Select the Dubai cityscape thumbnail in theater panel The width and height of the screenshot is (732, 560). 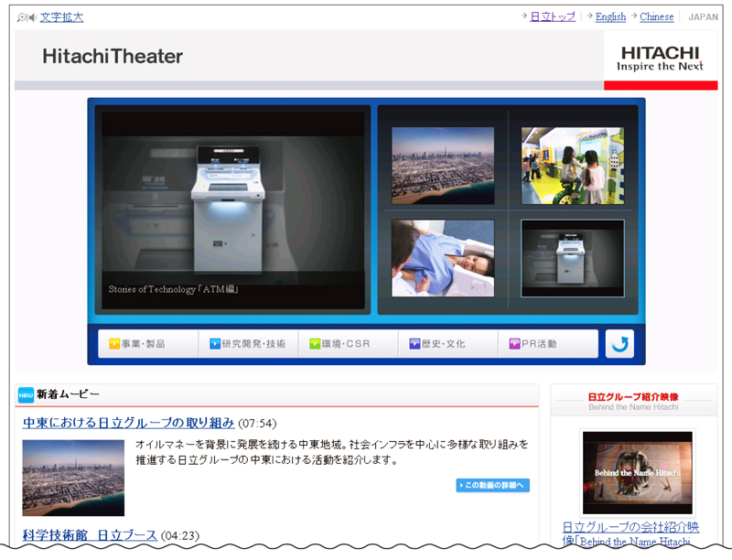pos(443,166)
